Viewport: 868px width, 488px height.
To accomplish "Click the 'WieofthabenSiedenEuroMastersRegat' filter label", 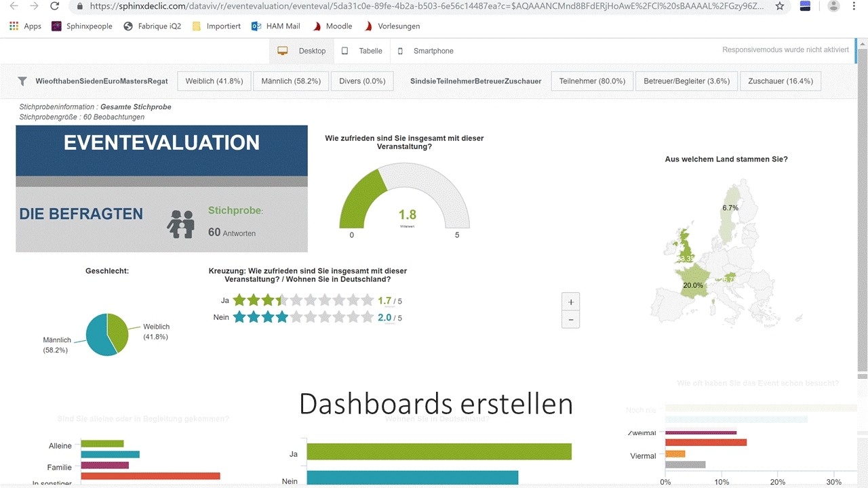I will tap(102, 81).
